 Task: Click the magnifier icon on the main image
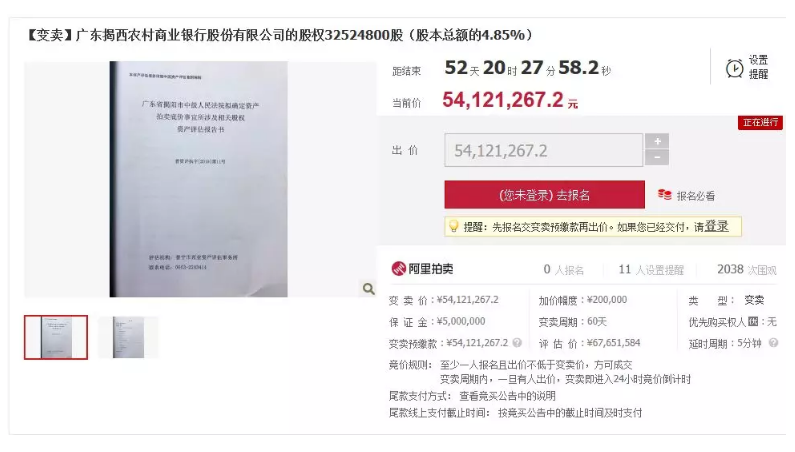(x=369, y=289)
